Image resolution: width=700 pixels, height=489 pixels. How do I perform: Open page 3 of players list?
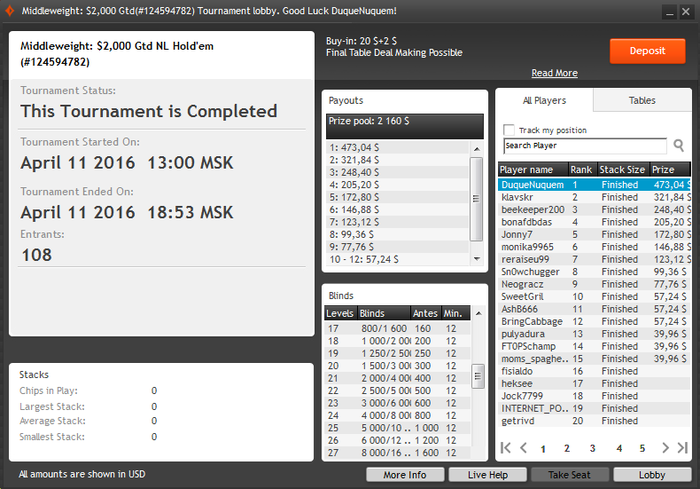click(592, 448)
